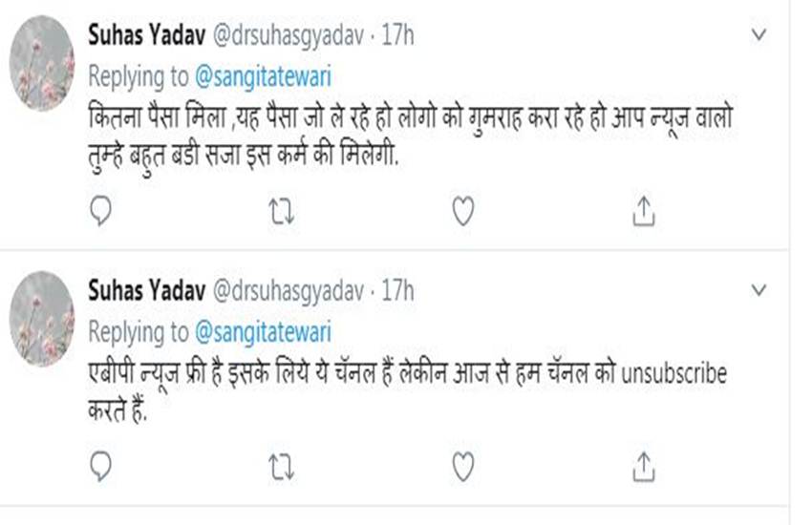
Task: Click the 17h timestamp on the second tweet
Action: pyautogui.click(x=397, y=290)
